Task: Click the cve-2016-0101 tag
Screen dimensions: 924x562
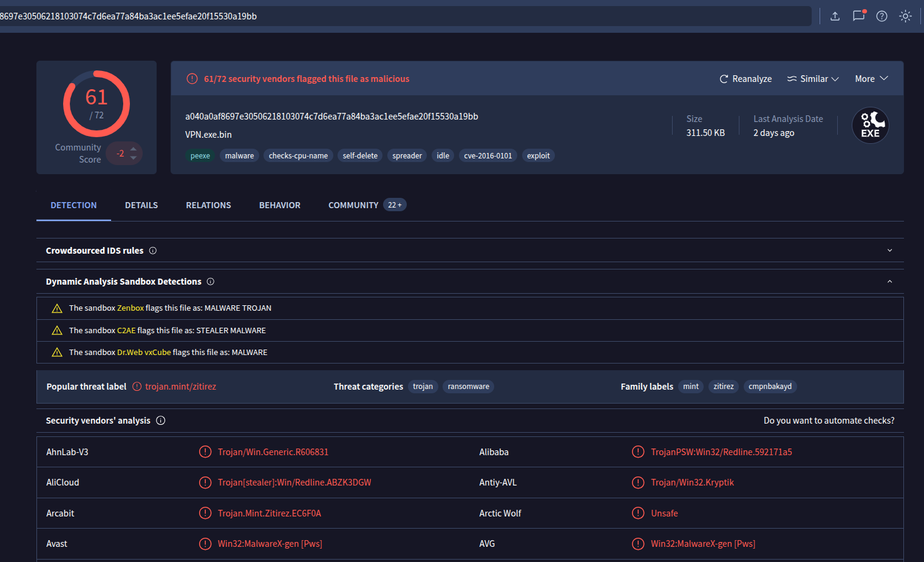Action: pyautogui.click(x=487, y=156)
